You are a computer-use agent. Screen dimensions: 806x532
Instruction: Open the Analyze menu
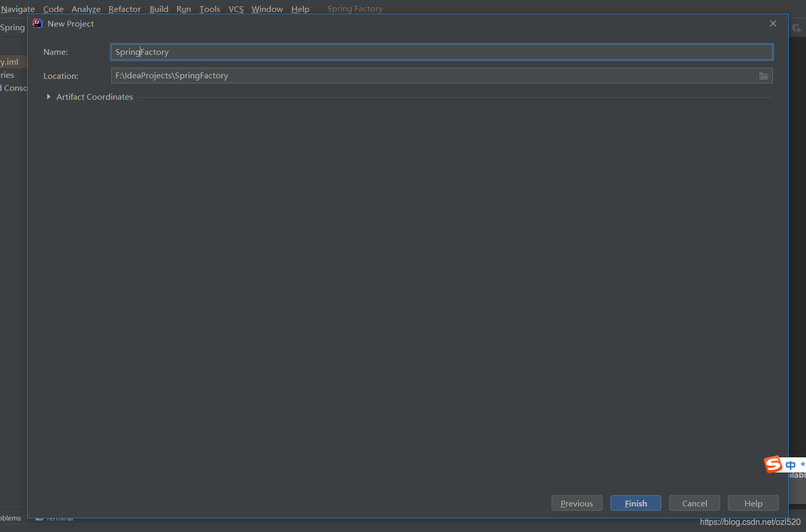[x=86, y=9]
